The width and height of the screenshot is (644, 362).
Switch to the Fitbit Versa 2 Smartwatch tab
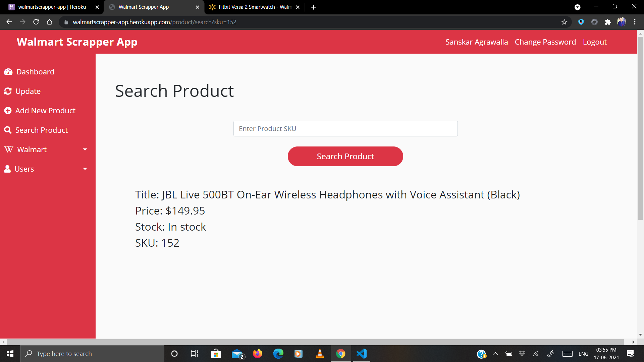coord(251,7)
